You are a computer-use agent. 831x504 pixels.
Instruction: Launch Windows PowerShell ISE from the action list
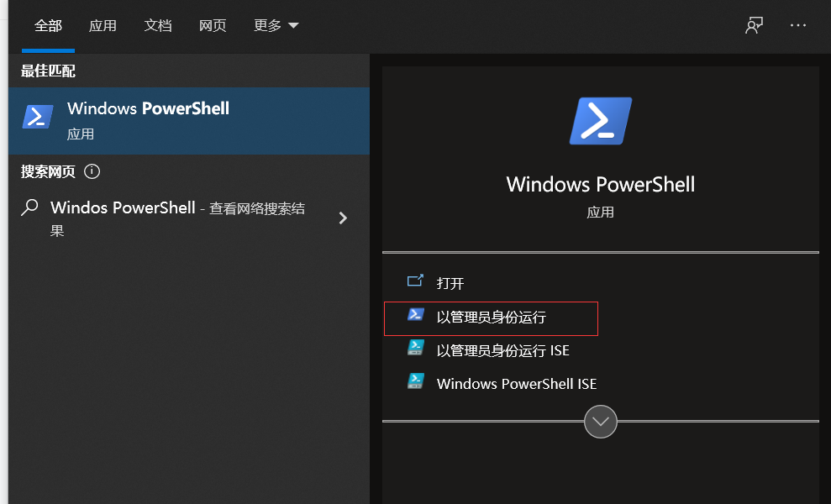click(516, 382)
